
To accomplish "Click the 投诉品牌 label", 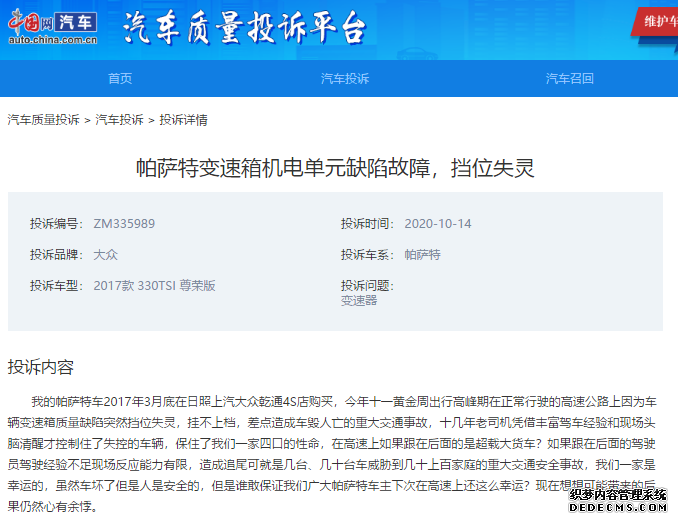I will pyautogui.click(x=56, y=255).
